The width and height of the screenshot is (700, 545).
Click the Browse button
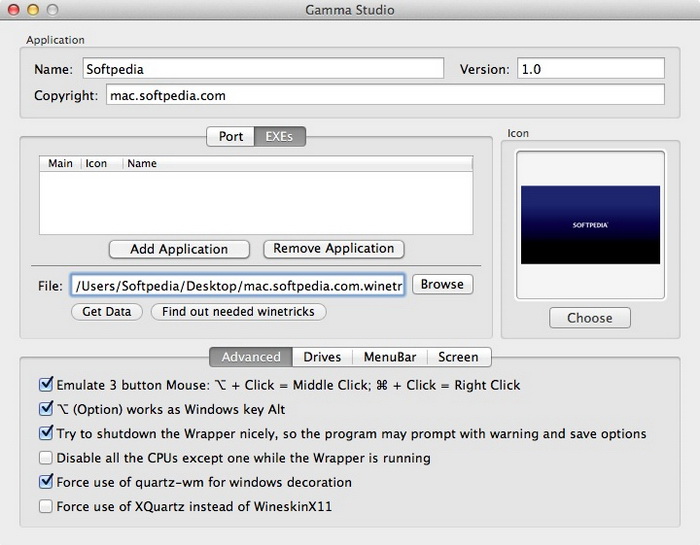click(442, 284)
